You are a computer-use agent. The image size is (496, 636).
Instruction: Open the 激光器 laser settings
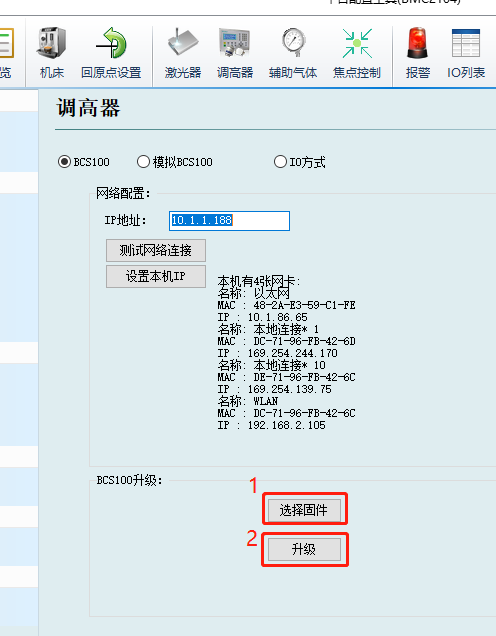(x=183, y=53)
